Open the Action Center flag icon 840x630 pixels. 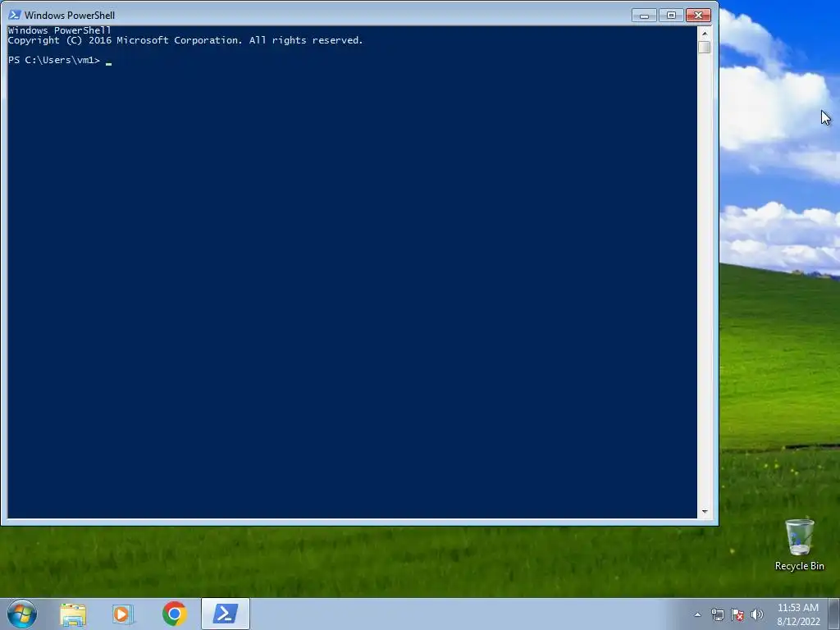737,614
